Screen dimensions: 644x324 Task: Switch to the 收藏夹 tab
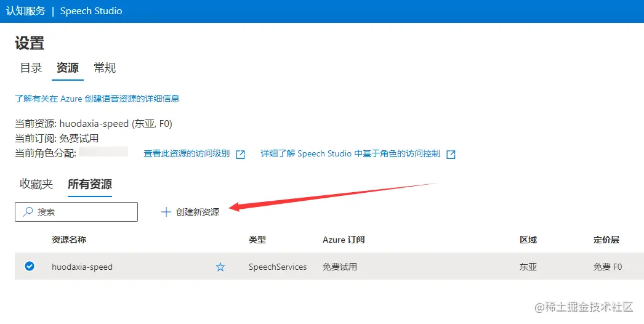click(x=36, y=184)
